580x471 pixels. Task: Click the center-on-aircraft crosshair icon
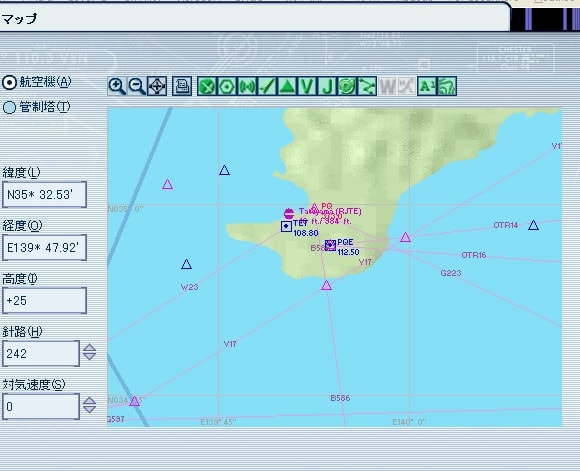click(x=157, y=86)
